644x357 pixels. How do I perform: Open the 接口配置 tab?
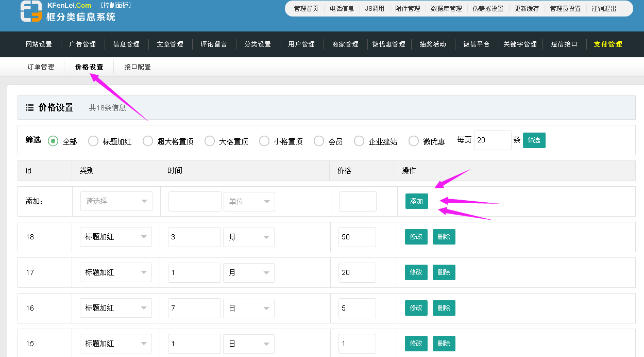coord(138,67)
